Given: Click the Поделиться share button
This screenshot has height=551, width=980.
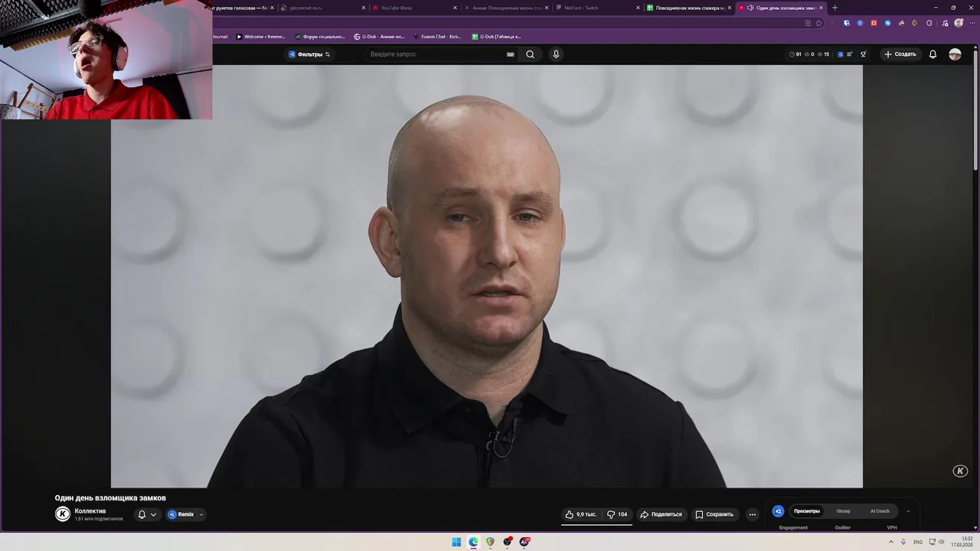Looking at the screenshot, I should click(661, 514).
